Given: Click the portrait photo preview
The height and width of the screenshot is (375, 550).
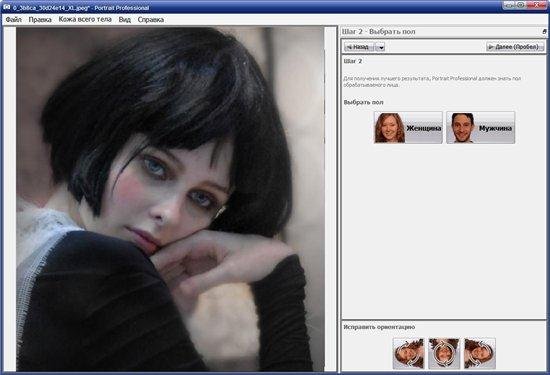Looking at the screenshot, I should click(x=170, y=199).
